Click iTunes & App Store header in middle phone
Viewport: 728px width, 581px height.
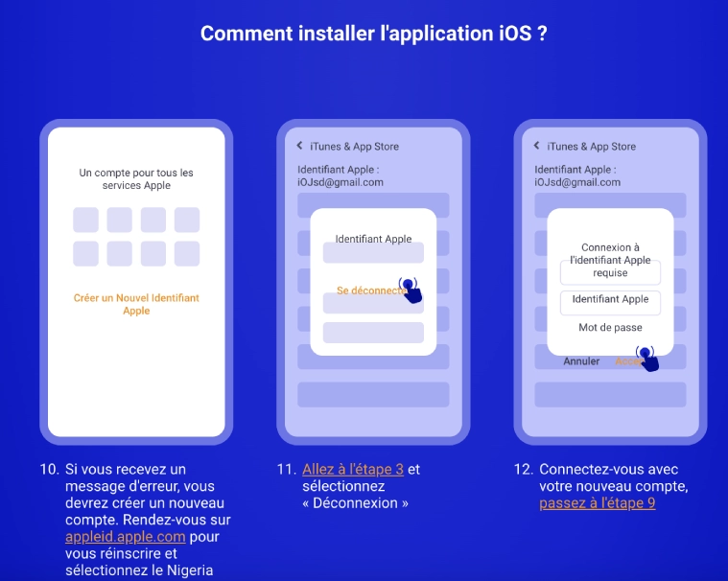(354, 147)
